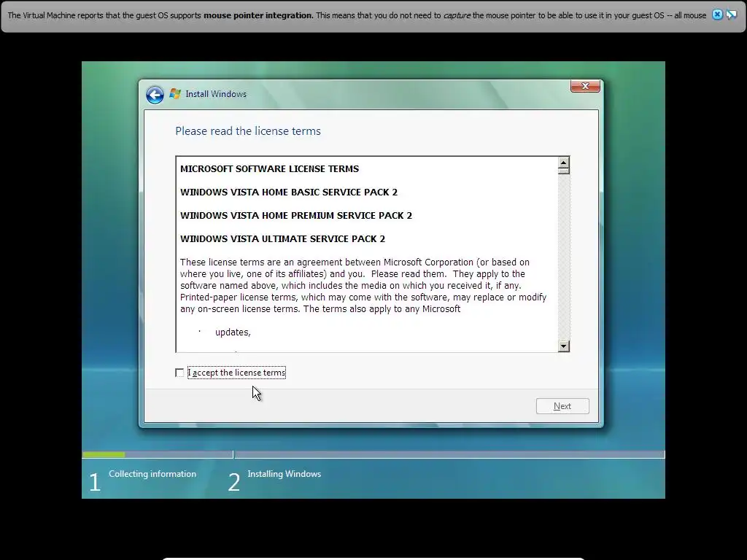Click the license scrollbar up arrow
The width and height of the screenshot is (747, 560).
click(564, 163)
